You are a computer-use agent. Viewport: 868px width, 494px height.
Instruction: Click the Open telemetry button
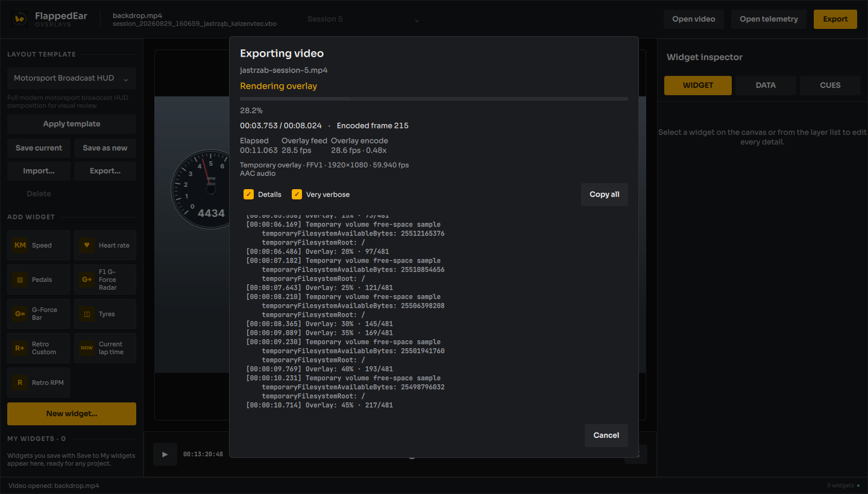tap(769, 19)
